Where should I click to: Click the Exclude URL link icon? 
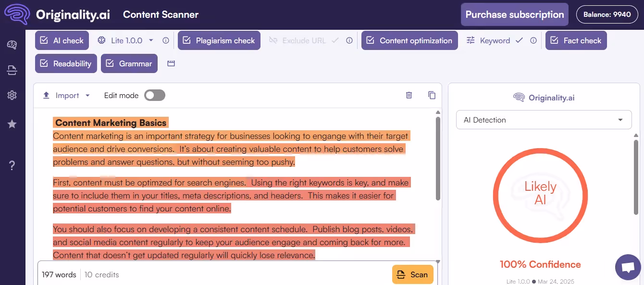point(273,41)
